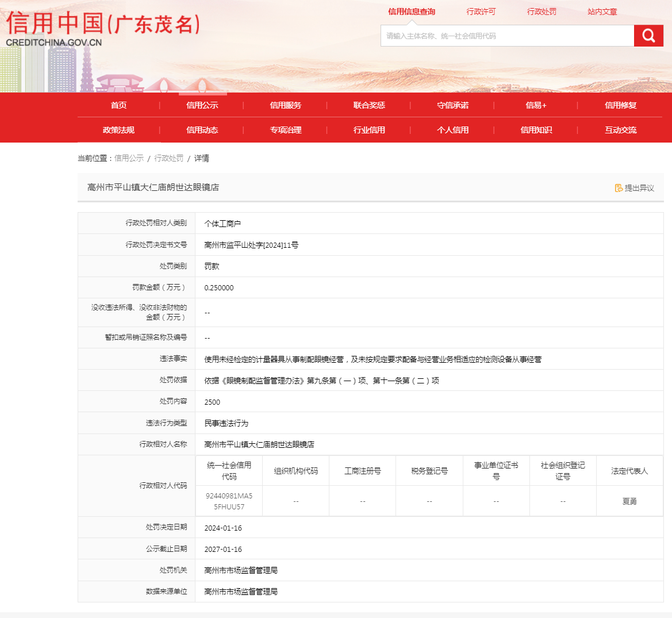Click the red search magnifier button

pos(648,36)
